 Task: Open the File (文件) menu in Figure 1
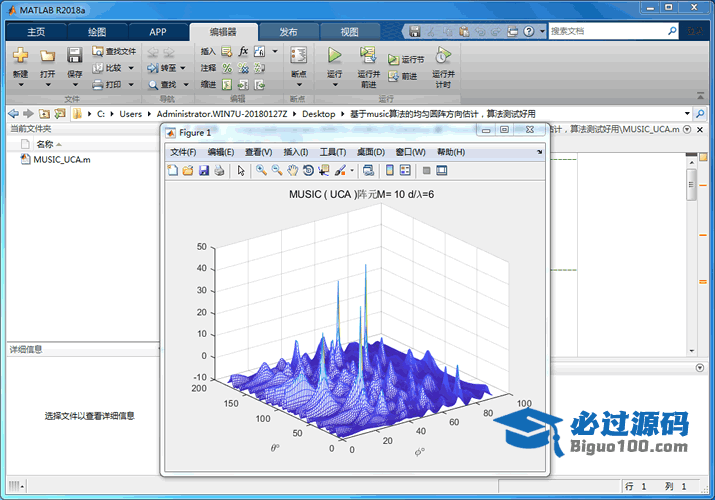(x=183, y=152)
